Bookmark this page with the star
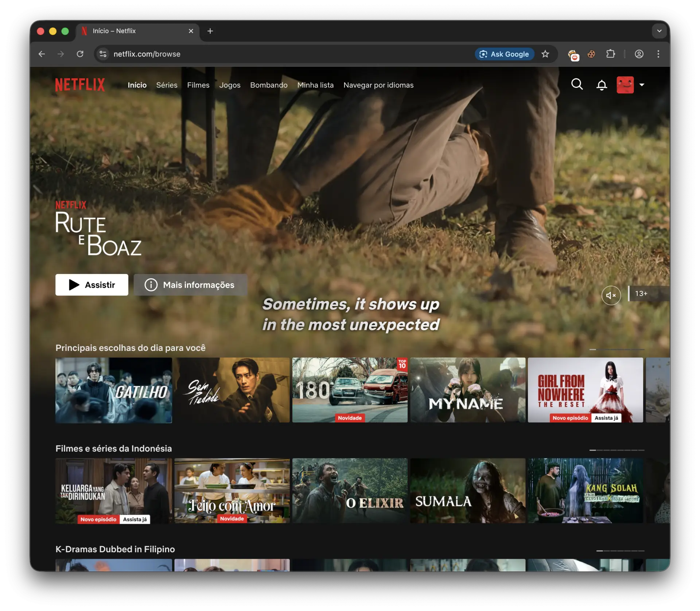 [x=545, y=54]
